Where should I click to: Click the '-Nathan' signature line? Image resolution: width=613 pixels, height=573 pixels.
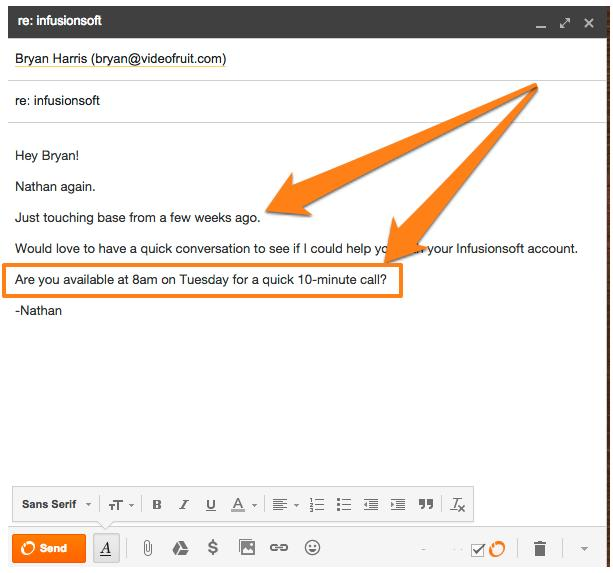coord(38,310)
